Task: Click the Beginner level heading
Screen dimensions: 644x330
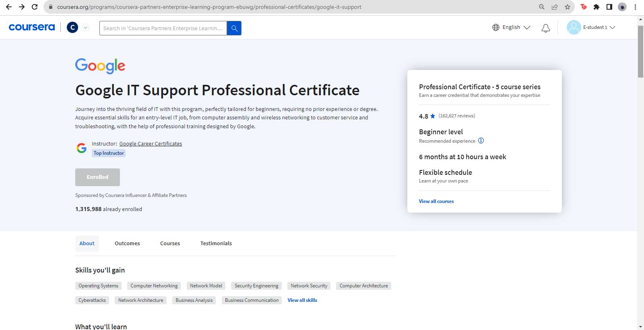Action: coord(441,132)
